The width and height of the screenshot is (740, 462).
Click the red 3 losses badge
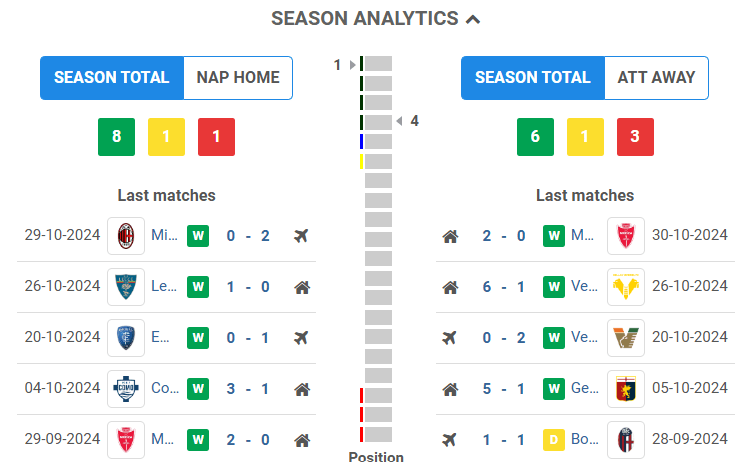636,137
